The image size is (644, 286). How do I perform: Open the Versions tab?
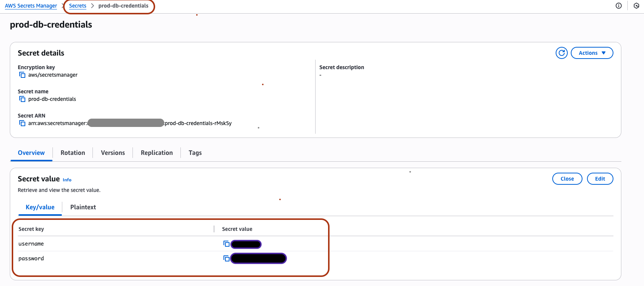coord(113,153)
